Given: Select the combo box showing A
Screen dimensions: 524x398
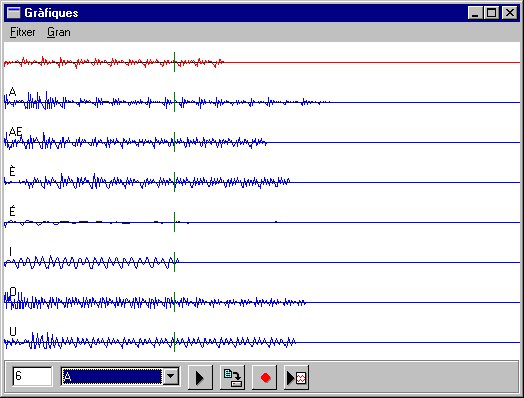Looking at the screenshot, I should [x=120, y=377].
